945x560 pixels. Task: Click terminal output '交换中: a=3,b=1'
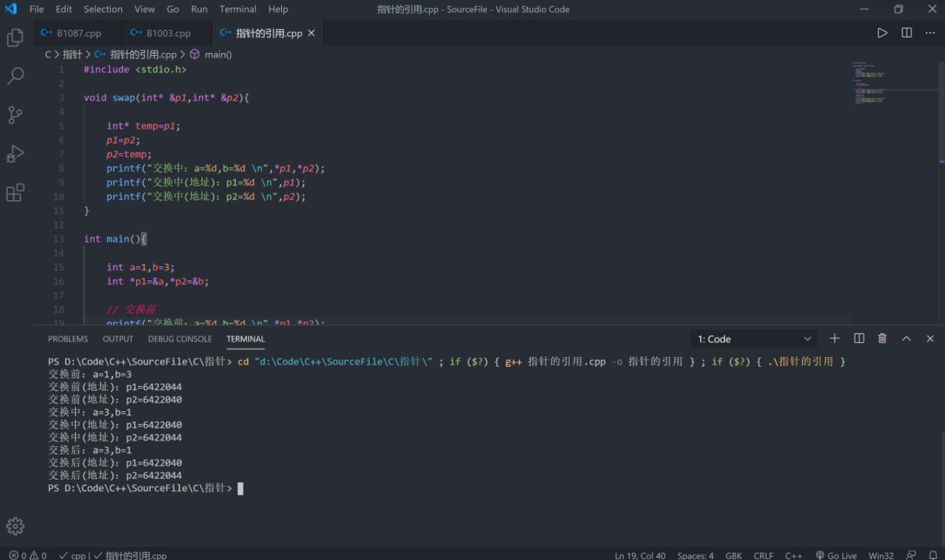[90, 412]
